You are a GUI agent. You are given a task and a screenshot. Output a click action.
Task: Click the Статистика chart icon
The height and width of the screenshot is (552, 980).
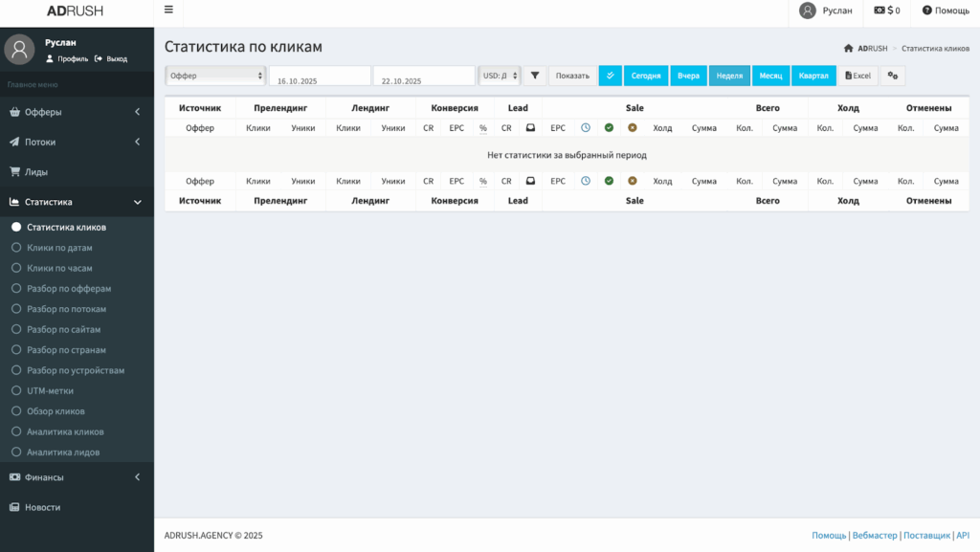point(14,202)
